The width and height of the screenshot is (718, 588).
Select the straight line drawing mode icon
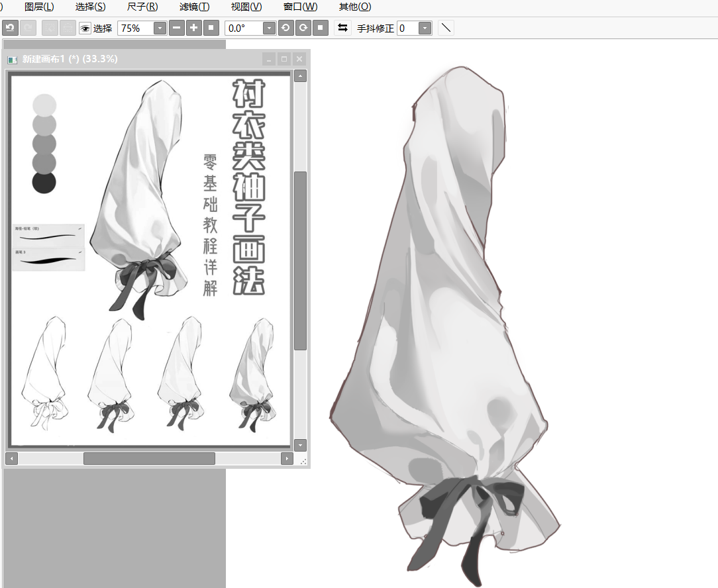pos(446,28)
